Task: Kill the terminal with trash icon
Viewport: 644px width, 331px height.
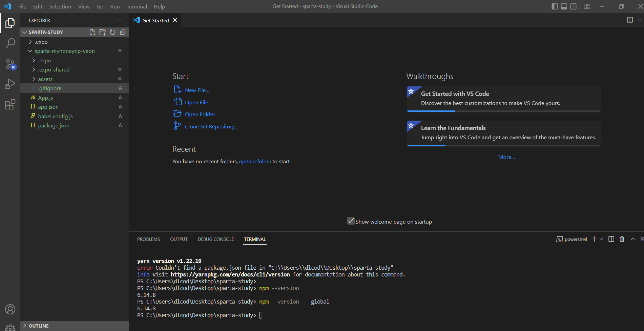Action: pyautogui.click(x=622, y=239)
